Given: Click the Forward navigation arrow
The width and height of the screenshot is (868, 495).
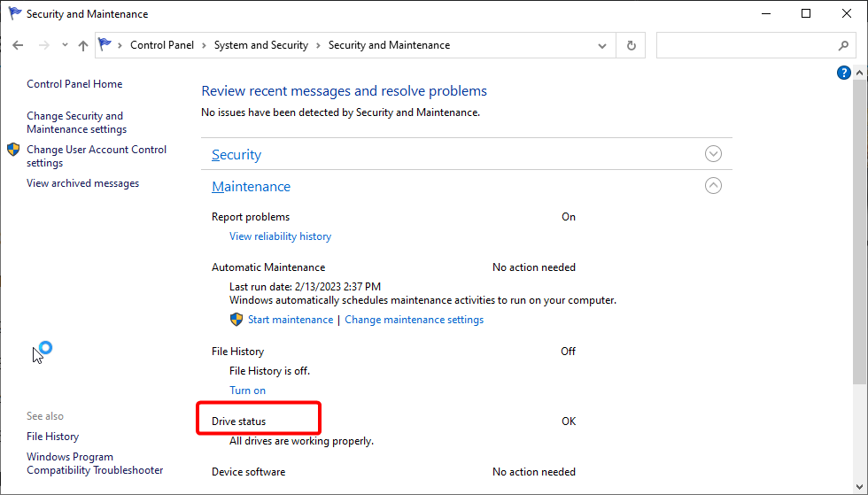Looking at the screenshot, I should (x=43, y=45).
